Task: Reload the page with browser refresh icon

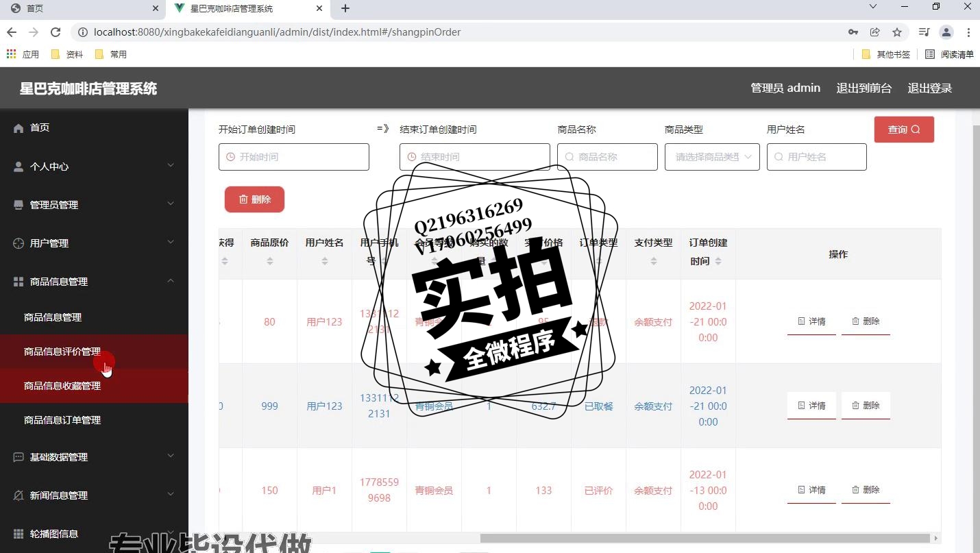Action: pyautogui.click(x=56, y=32)
